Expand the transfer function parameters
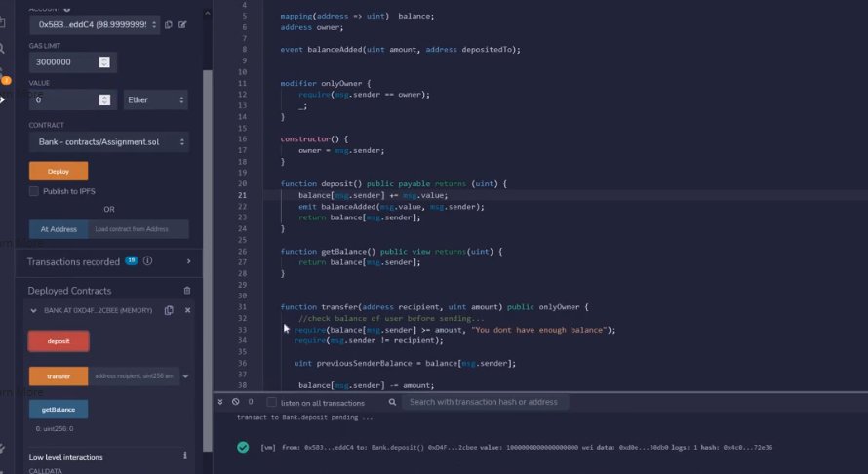 [186, 376]
